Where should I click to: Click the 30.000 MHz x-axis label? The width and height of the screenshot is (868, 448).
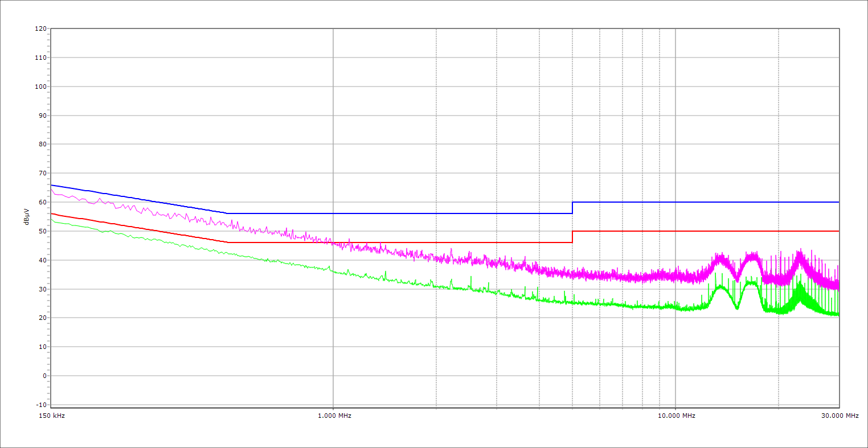(x=839, y=416)
